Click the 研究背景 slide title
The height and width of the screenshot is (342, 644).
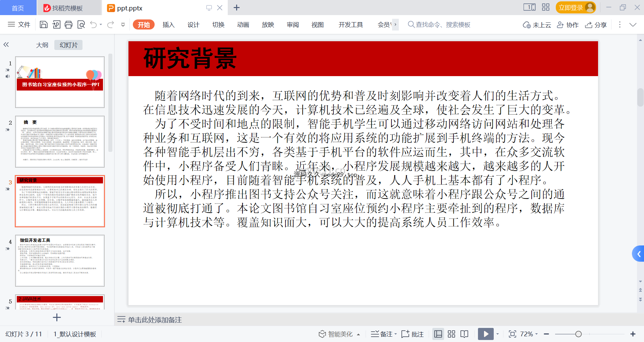pyautogui.click(x=190, y=59)
